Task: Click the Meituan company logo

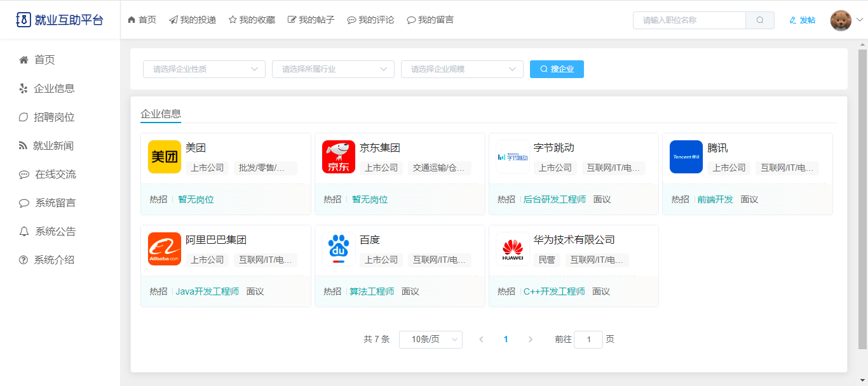Action: pyautogui.click(x=165, y=157)
